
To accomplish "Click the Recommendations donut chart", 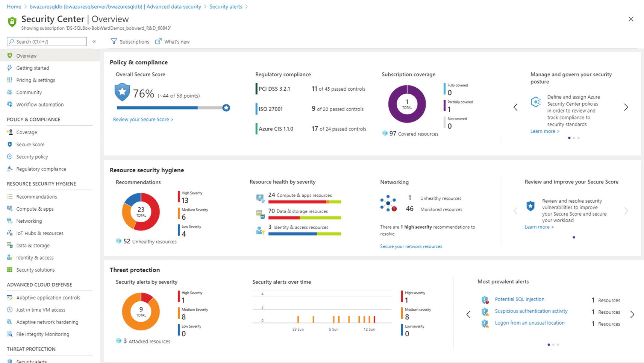I will (x=141, y=212).
